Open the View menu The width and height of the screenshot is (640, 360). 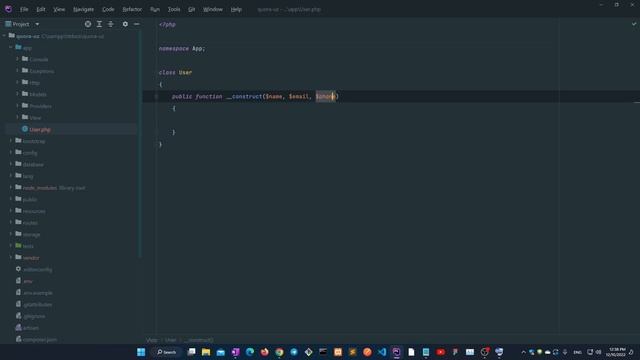(59, 9)
